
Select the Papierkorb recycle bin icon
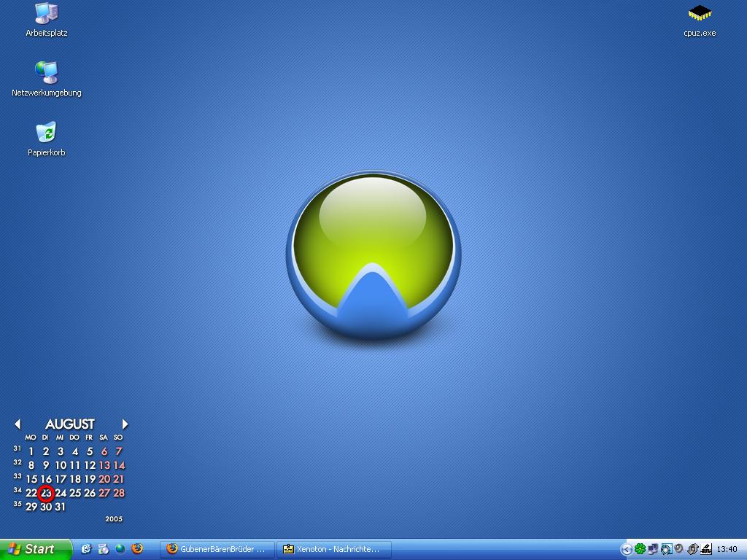pos(46,139)
